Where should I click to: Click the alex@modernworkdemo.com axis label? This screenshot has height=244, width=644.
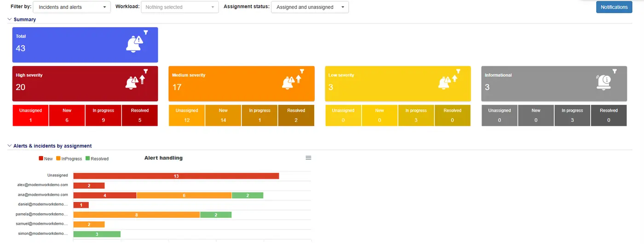pos(43,185)
